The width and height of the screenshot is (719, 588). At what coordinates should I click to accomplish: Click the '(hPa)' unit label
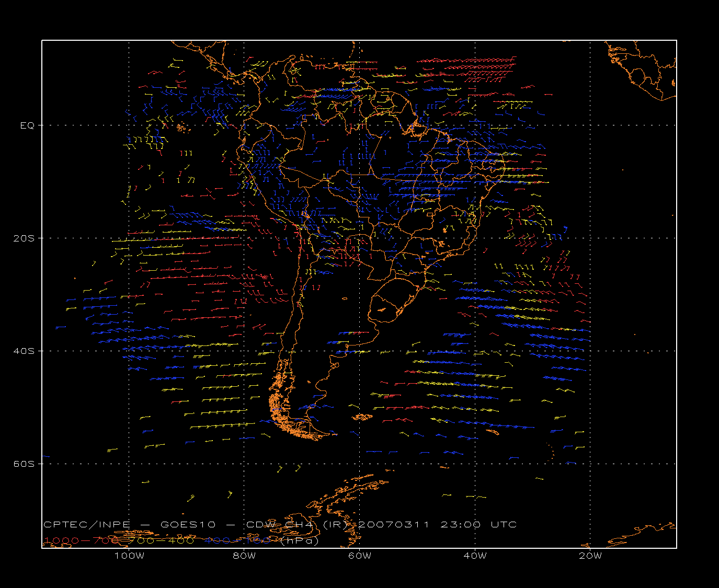(x=300, y=541)
